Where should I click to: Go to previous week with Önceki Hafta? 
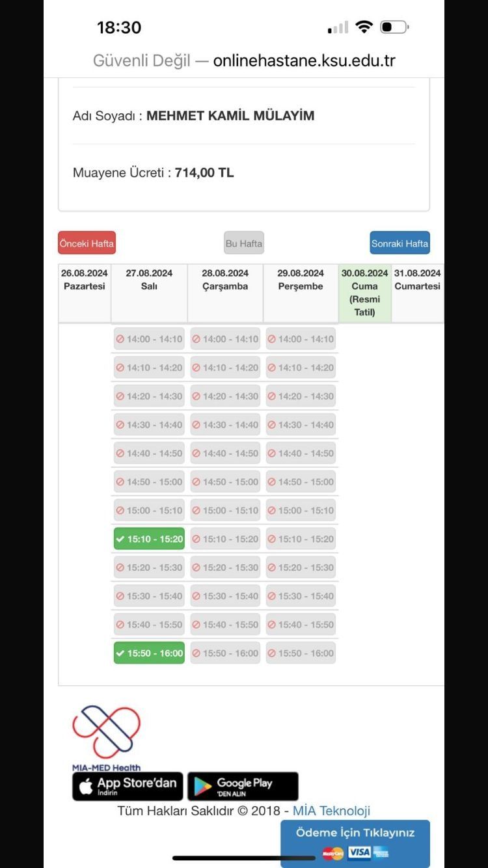click(87, 243)
